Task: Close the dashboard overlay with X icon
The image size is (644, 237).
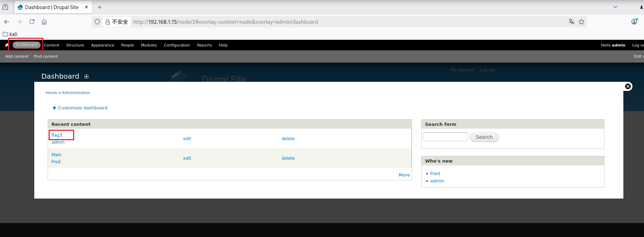Action: tap(628, 86)
